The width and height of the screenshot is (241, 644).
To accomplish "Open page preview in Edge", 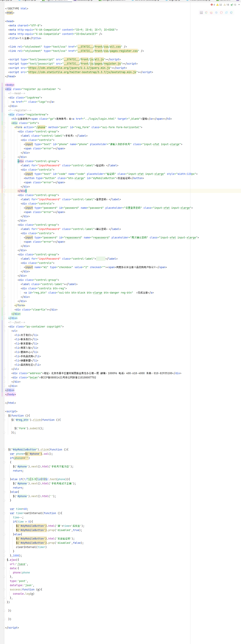I will click(x=231, y=13).
